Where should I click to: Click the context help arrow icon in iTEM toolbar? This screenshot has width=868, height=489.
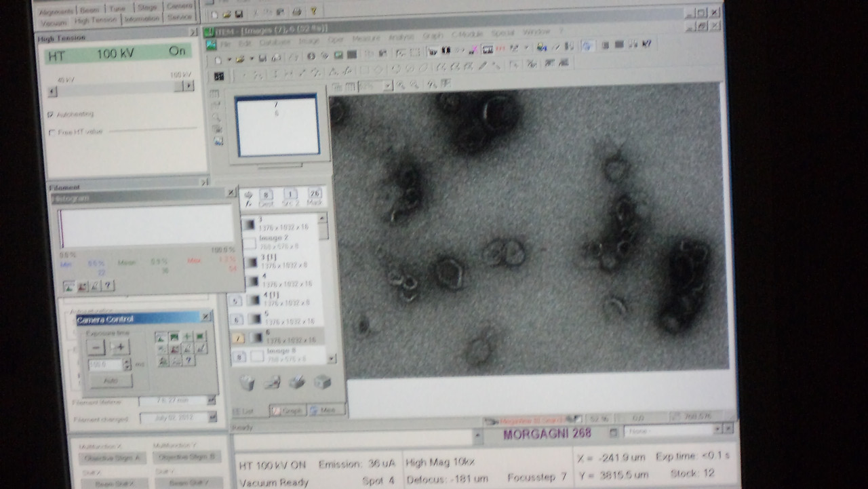point(647,45)
